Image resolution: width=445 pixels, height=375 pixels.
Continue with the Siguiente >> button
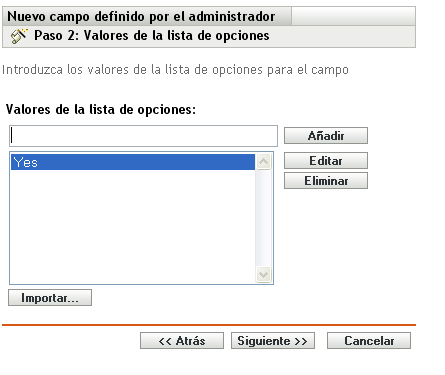[x=273, y=341]
